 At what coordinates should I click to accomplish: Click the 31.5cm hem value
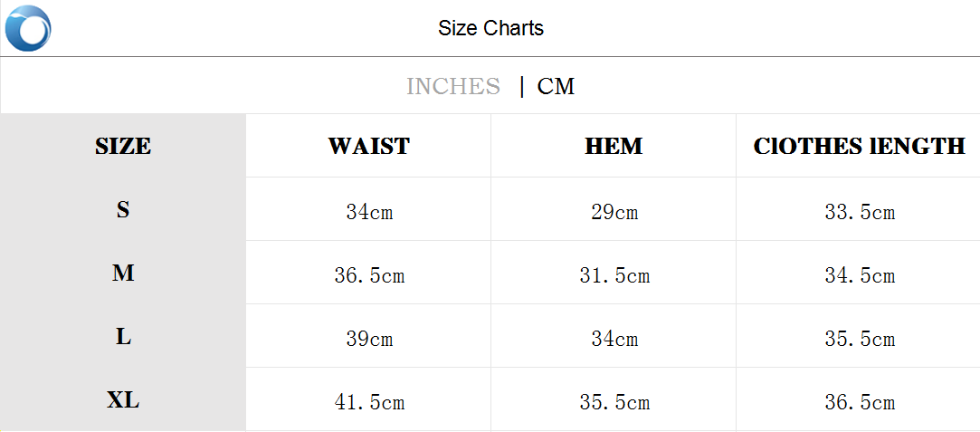[x=614, y=276]
